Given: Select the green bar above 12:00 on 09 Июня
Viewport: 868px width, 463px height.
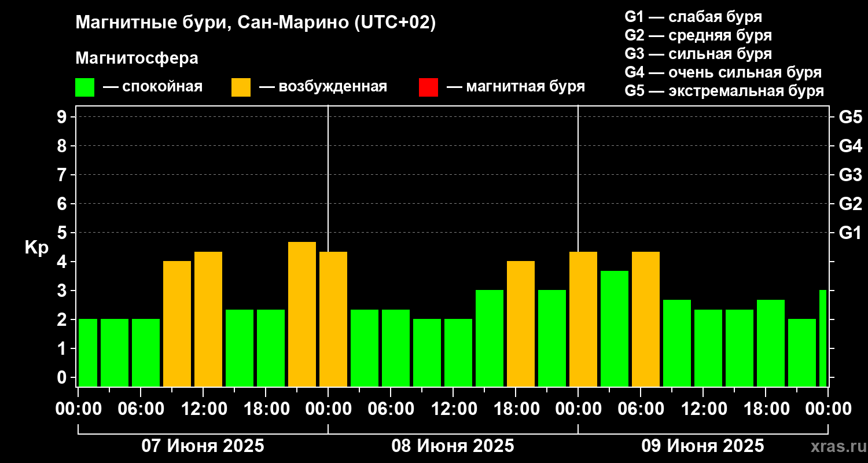Looking at the screenshot, I should 708,348.
